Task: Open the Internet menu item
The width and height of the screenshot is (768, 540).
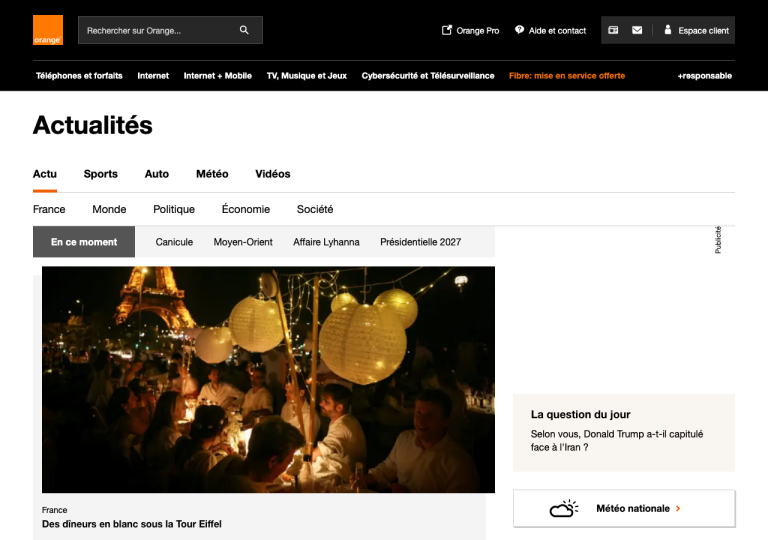Action: tap(153, 75)
